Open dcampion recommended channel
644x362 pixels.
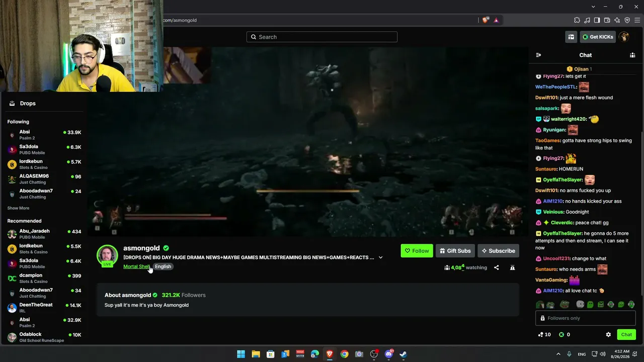[x=44, y=278]
